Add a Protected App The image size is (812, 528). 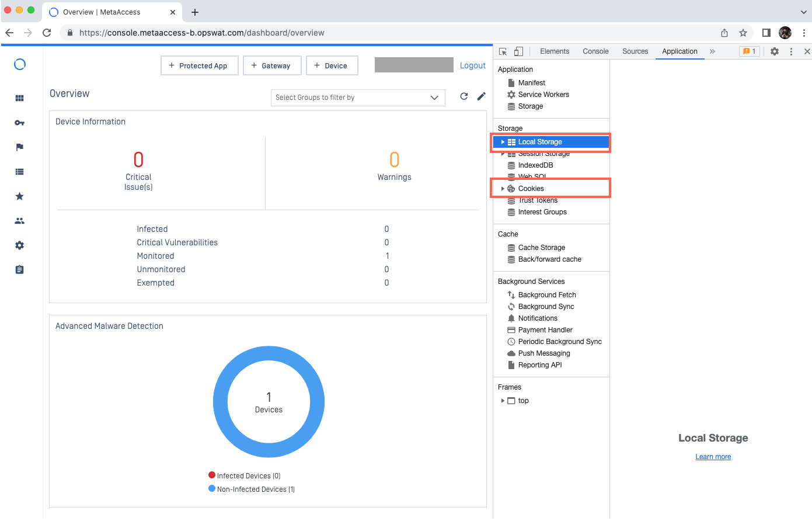coord(200,65)
